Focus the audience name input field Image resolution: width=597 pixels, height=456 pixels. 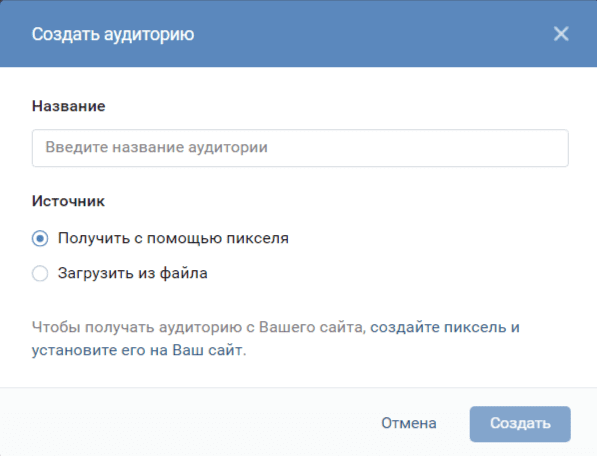(300, 148)
